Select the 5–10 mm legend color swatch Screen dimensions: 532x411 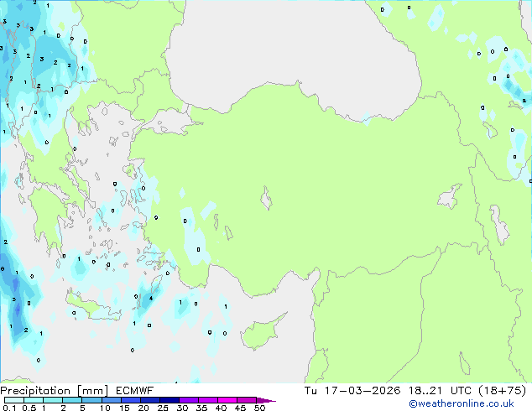pos(91,400)
